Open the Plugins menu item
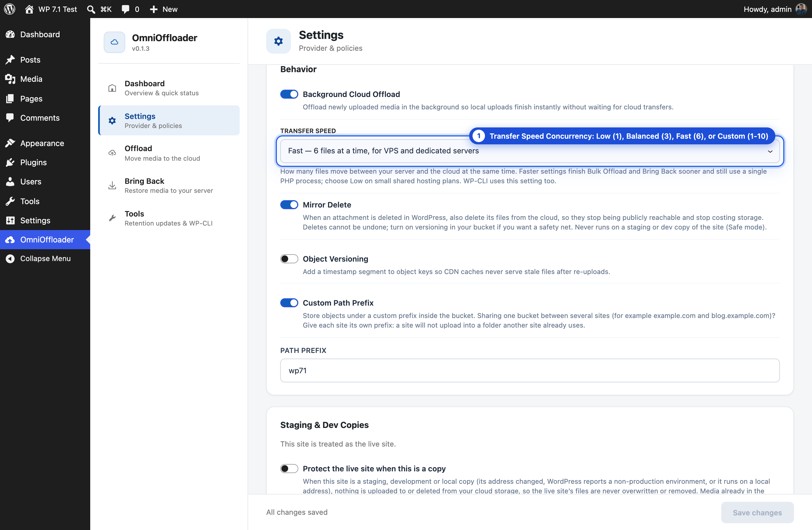 point(45,162)
